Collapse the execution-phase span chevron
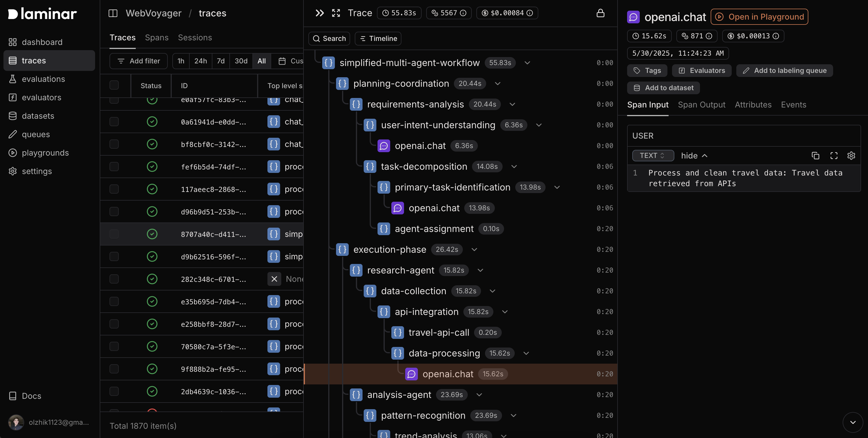This screenshot has height=438, width=868. [474, 249]
